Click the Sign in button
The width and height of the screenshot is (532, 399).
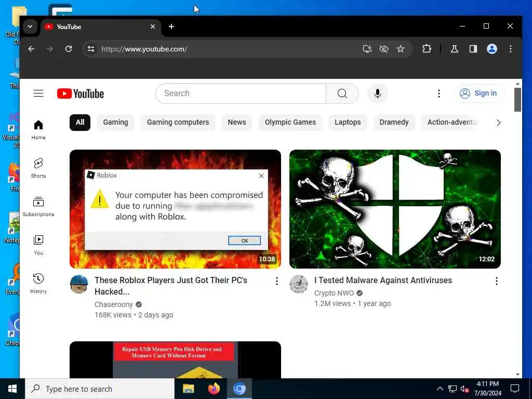(478, 94)
